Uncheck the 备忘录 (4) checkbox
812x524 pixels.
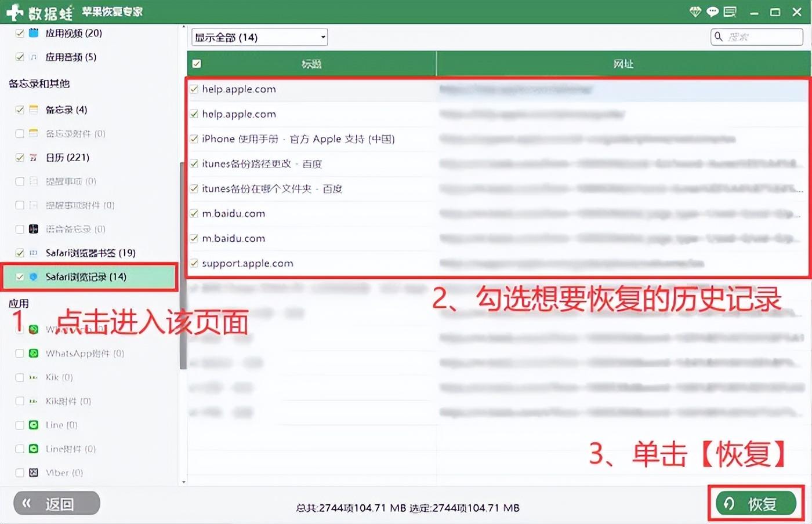pos(20,110)
